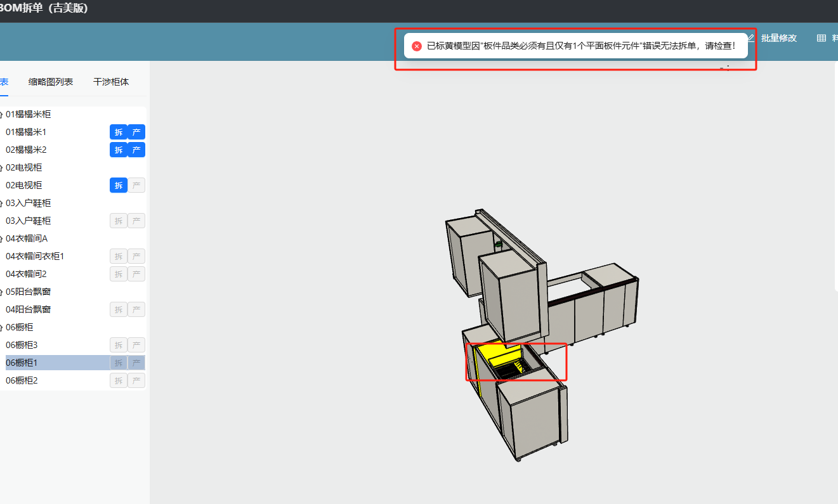Switch to 干涉柜体 tab

(x=111, y=82)
